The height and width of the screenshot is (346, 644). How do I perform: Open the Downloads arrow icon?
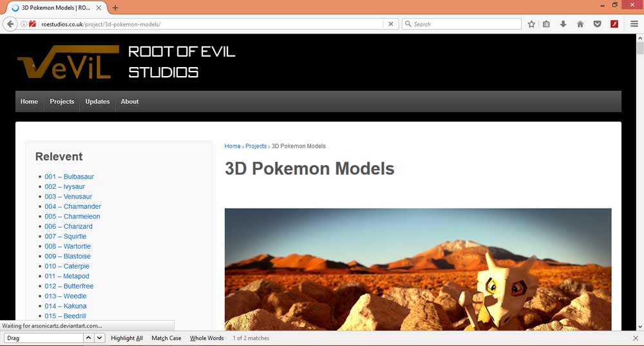tap(563, 24)
